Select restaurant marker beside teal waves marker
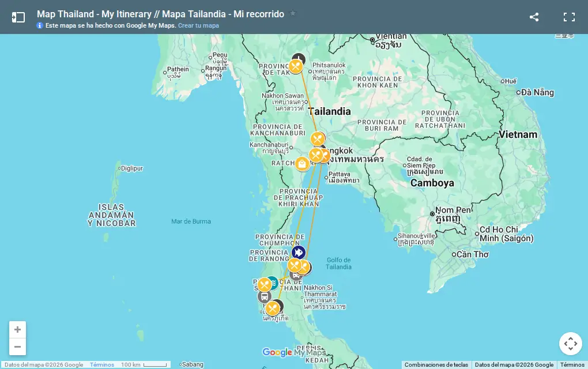The width and height of the screenshot is (588, 369). [265, 285]
